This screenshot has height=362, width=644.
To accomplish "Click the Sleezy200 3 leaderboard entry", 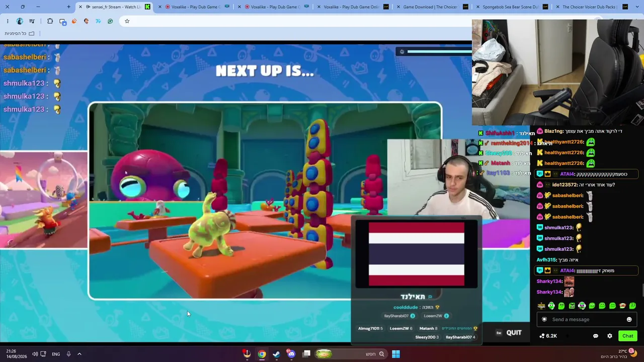I will point(427,337).
